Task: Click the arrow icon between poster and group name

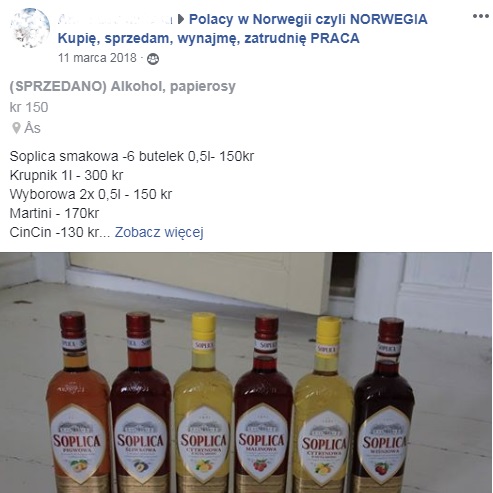Action: pyautogui.click(x=181, y=20)
